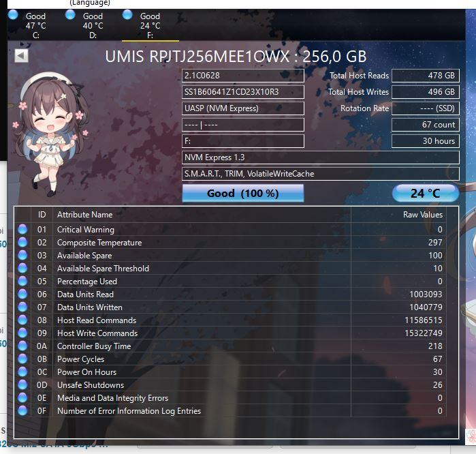Image resolution: width=476 pixels, height=454 pixels.
Task: Click the serial number field SS1B60641Z1CD23X10R3
Action: coord(243,92)
